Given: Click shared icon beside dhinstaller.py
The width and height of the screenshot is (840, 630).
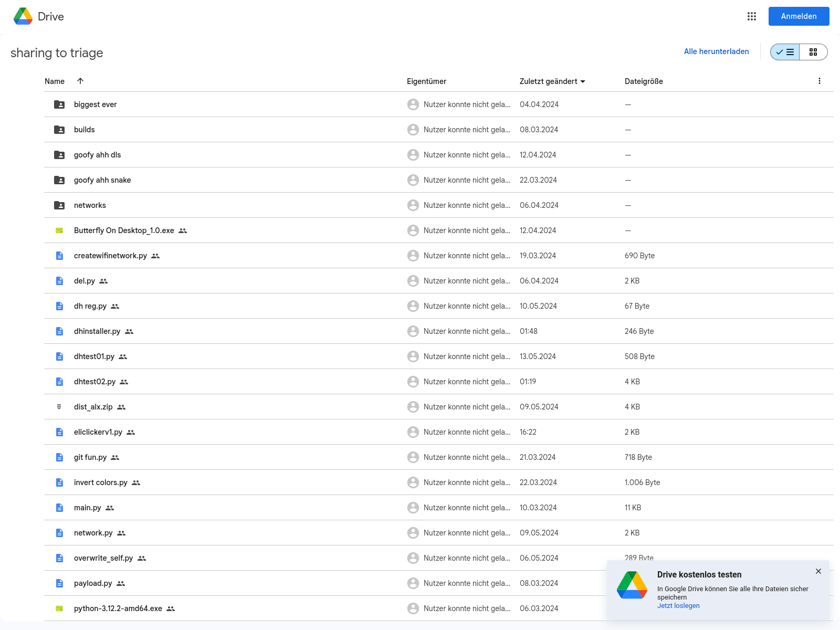Looking at the screenshot, I should [x=129, y=331].
